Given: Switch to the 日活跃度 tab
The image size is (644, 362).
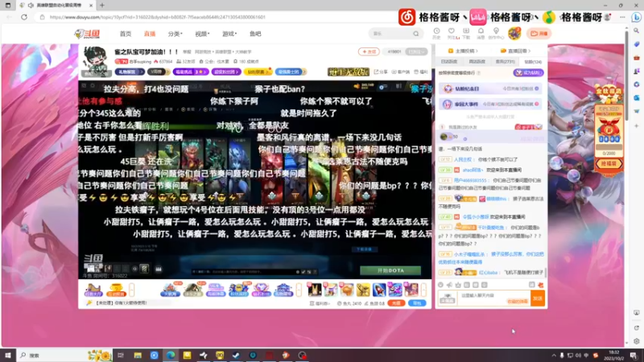Looking at the screenshot, I should (449, 62).
